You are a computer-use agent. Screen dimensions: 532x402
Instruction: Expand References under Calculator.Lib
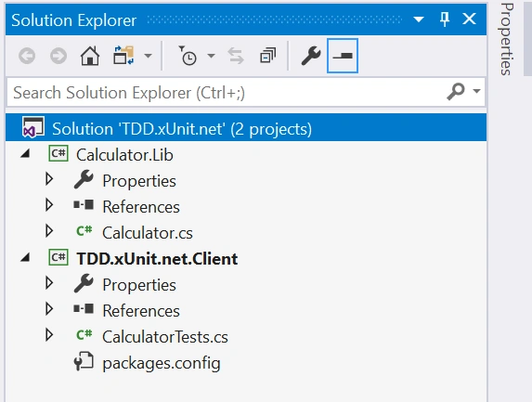49,204
